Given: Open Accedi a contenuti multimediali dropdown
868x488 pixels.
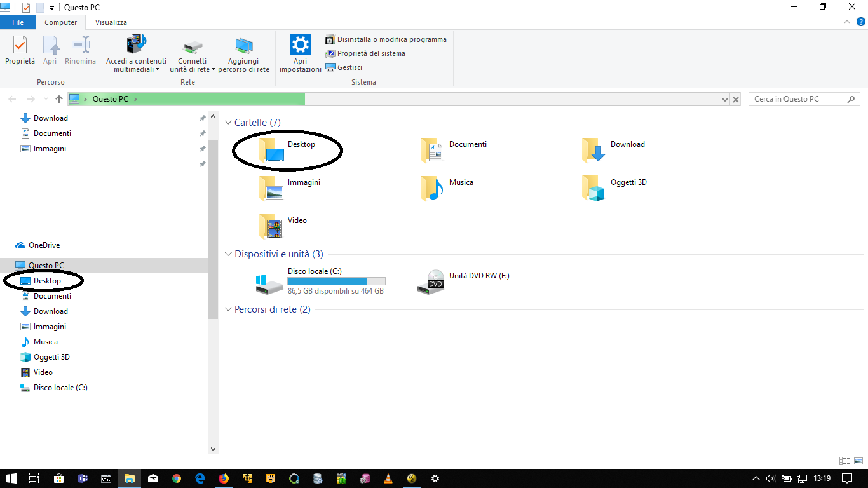Looking at the screenshot, I should point(136,65).
